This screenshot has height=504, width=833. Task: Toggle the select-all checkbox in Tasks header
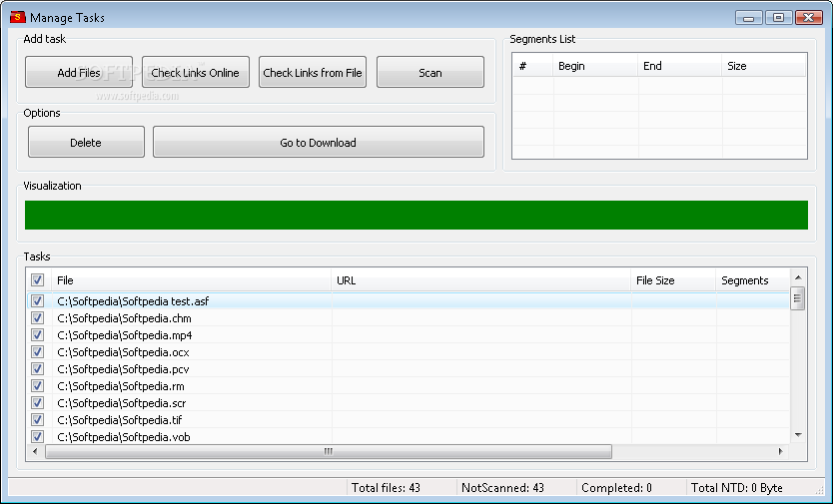[x=37, y=279]
